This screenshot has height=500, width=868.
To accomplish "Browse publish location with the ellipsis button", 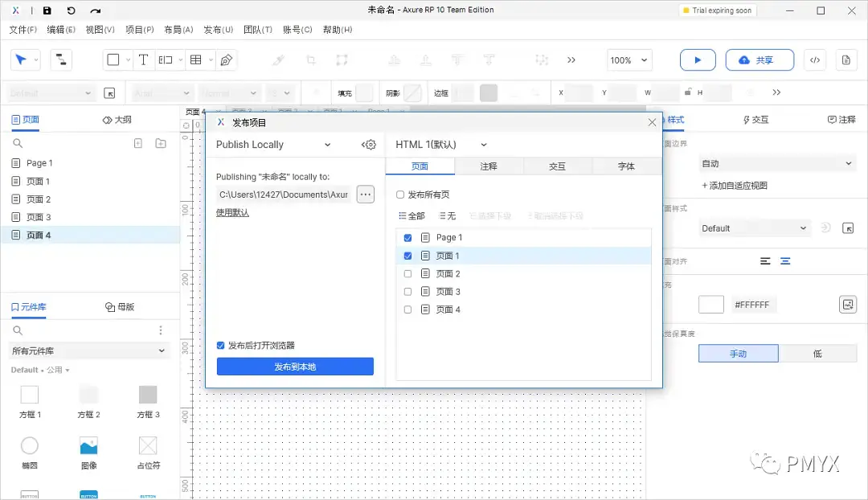I will tap(366, 194).
